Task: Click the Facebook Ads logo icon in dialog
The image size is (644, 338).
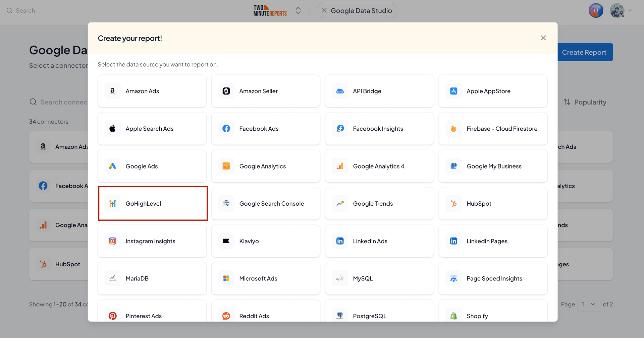Action: (x=226, y=129)
